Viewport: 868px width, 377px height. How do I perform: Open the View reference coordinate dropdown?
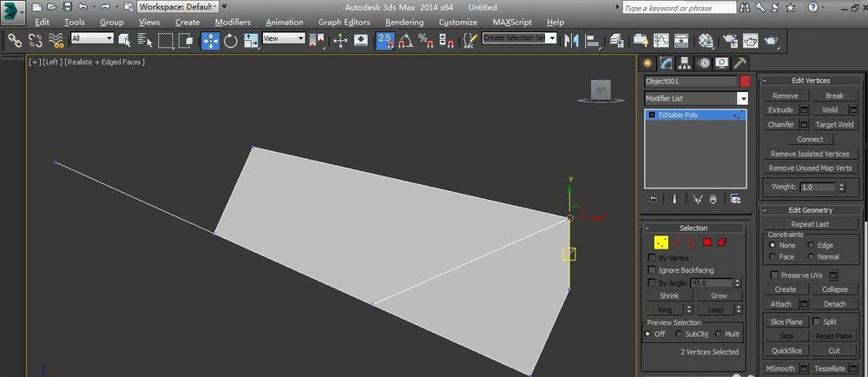coord(284,39)
